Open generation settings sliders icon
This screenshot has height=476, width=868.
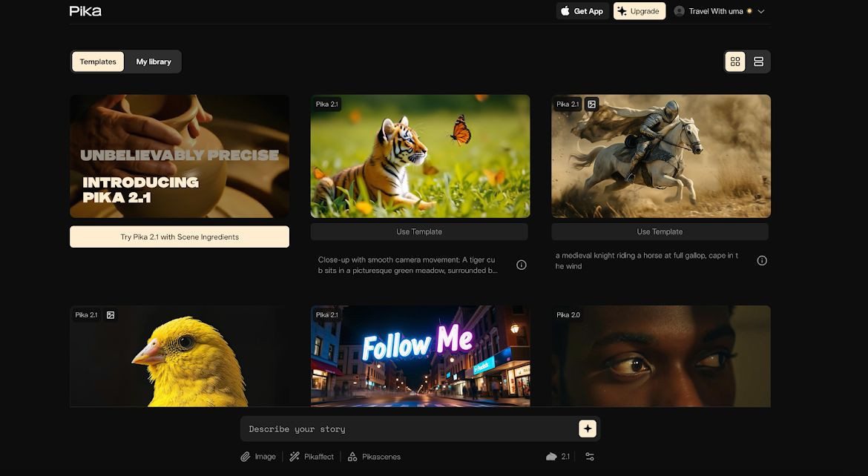(x=590, y=457)
